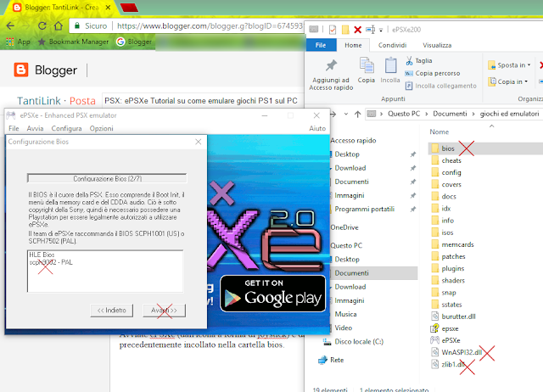Switch to Visualizza ribbon tab

[437, 45]
